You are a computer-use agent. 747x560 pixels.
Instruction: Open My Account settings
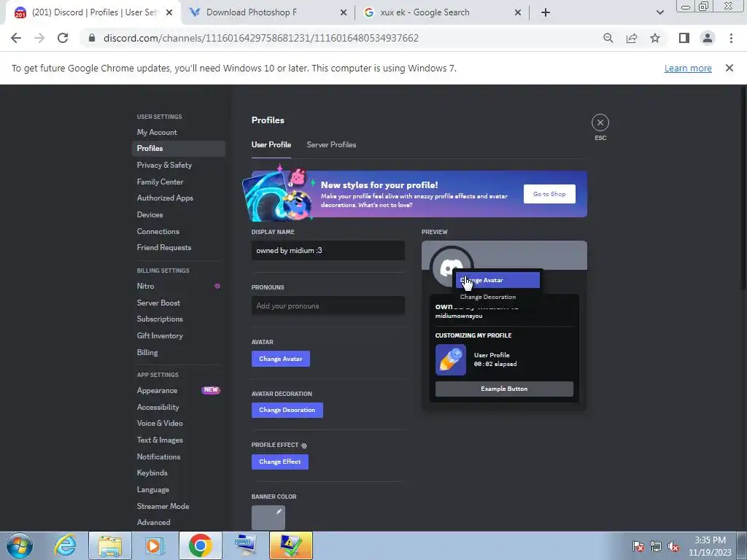(178, 133)
